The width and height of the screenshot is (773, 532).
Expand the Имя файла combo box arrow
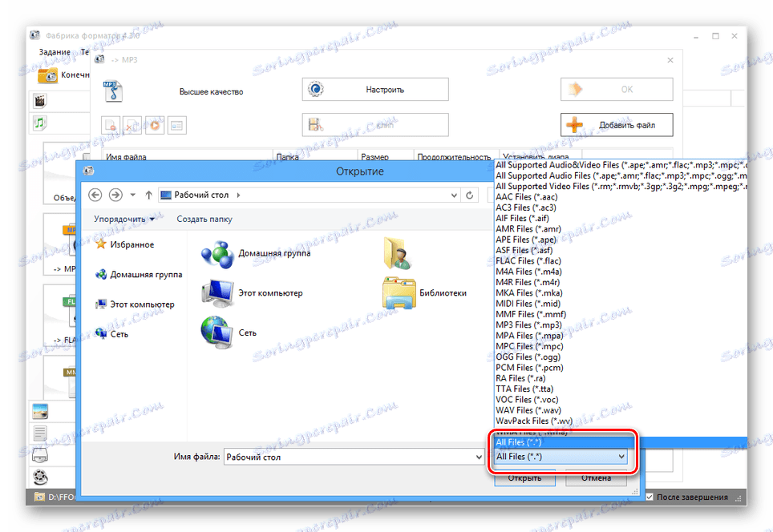tap(478, 457)
